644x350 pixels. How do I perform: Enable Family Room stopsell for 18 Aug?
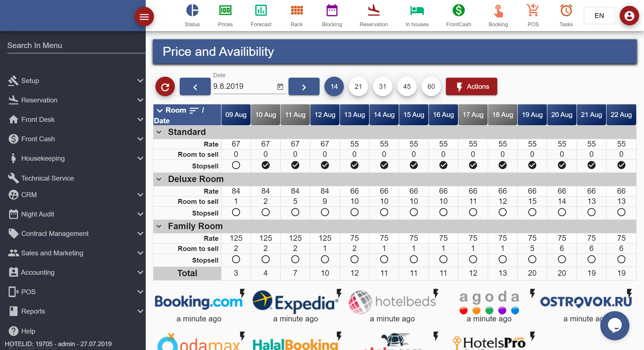(x=502, y=259)
